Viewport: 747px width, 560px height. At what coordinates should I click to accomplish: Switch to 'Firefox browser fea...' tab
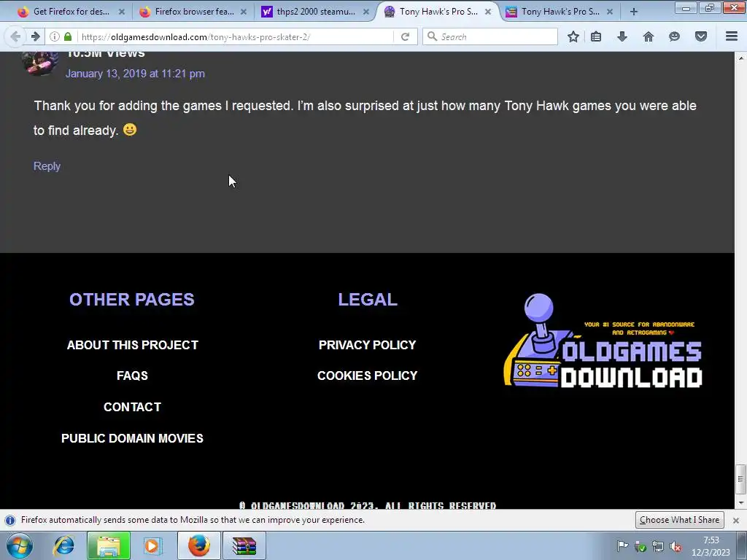pos(193,12)
